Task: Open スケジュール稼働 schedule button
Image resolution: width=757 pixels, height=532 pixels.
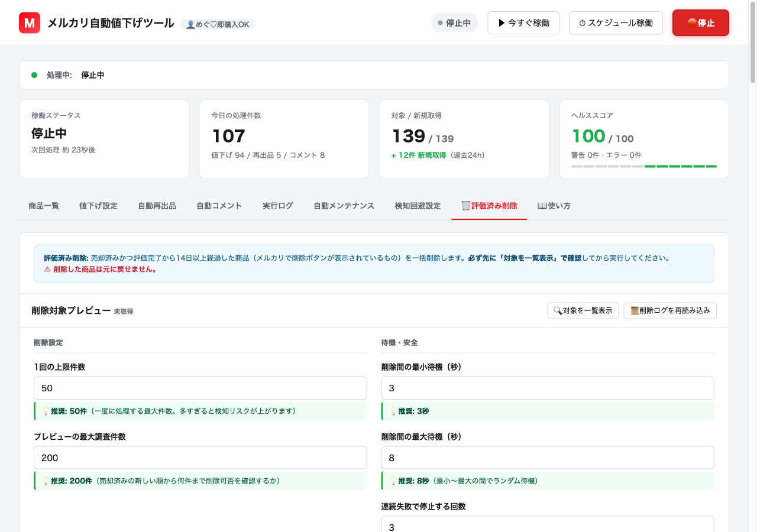Action: coord(616,23)
